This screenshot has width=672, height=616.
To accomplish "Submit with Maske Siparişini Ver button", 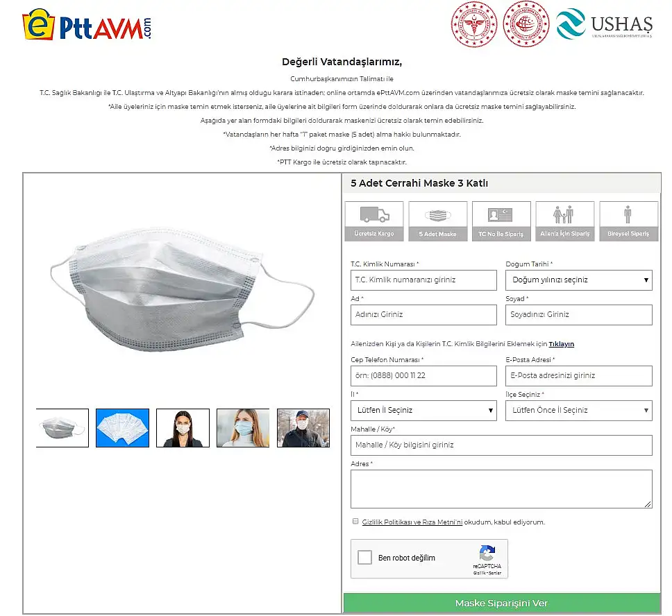I will (x=501, y=603).
